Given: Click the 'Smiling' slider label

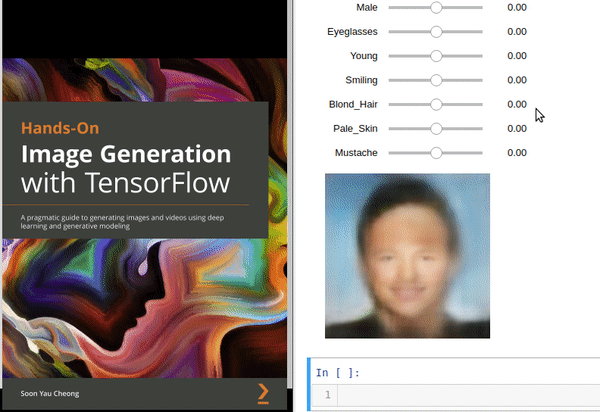Looking at the screenshot, I should tap(361, 80).
